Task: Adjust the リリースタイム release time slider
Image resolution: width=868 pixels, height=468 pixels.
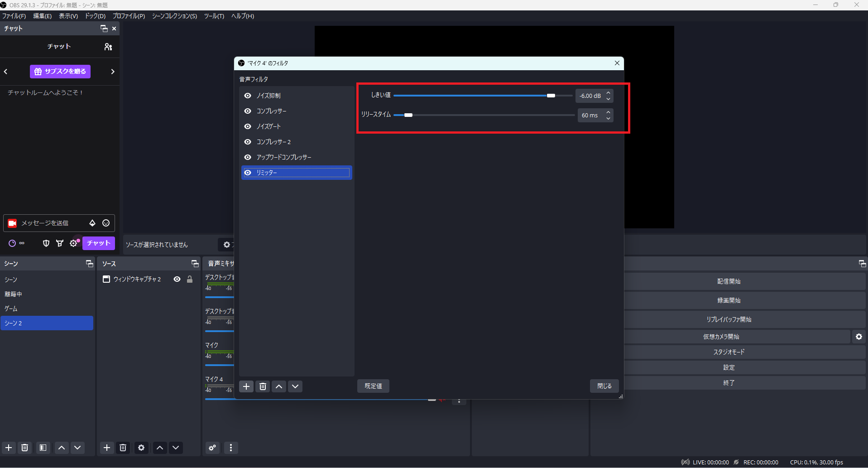Action: 484,115
